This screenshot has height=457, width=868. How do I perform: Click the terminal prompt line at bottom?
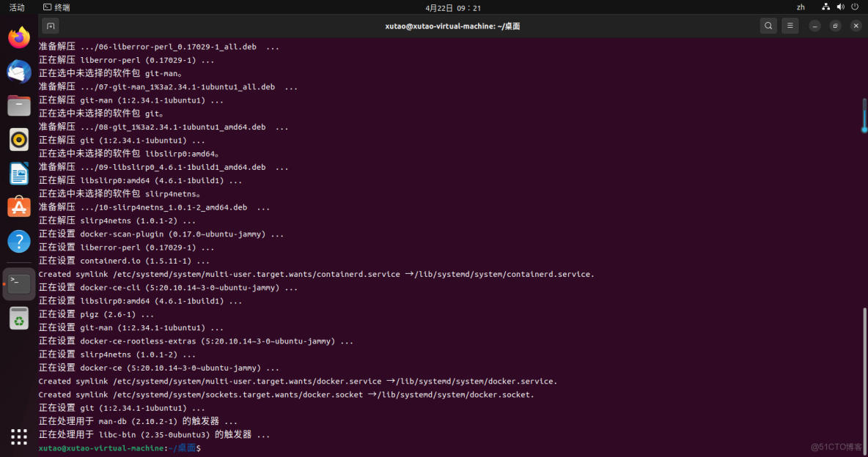120,448
